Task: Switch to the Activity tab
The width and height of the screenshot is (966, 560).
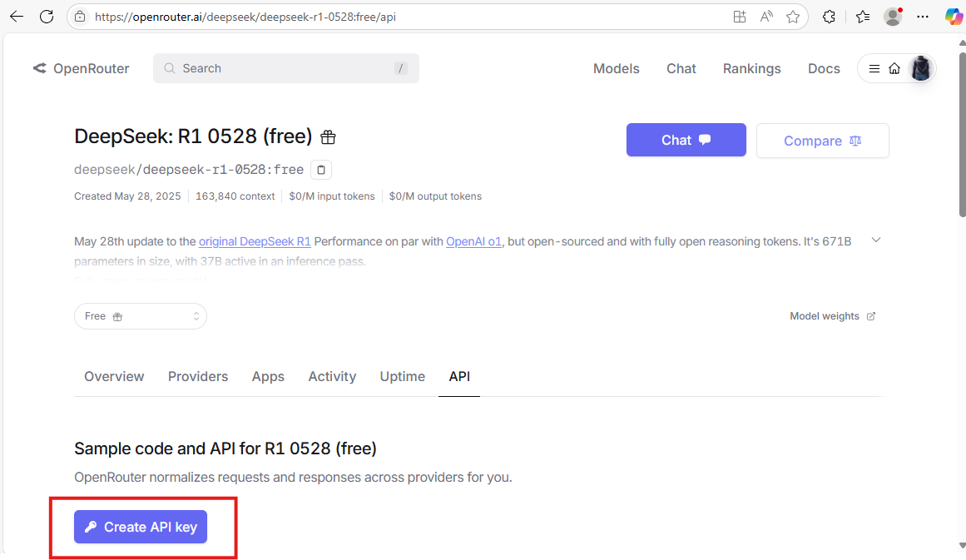Action: click(x=332, y=376)
